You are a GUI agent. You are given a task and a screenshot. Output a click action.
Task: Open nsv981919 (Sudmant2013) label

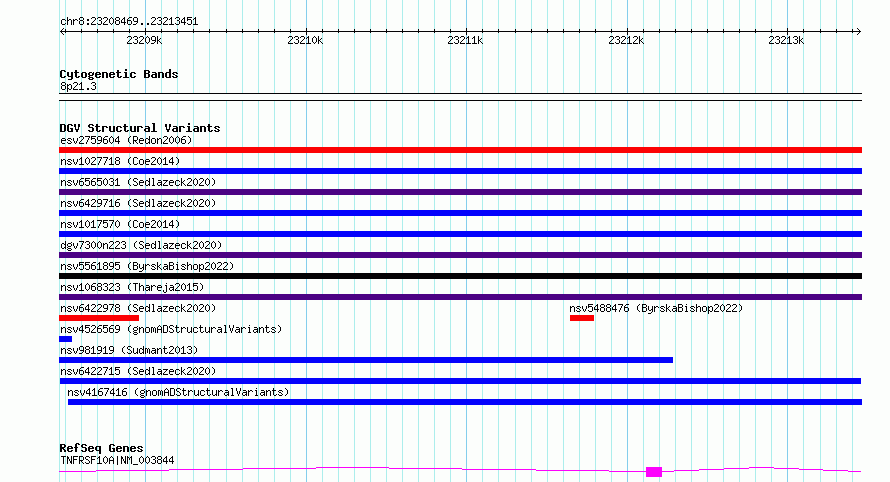point(129,350)
